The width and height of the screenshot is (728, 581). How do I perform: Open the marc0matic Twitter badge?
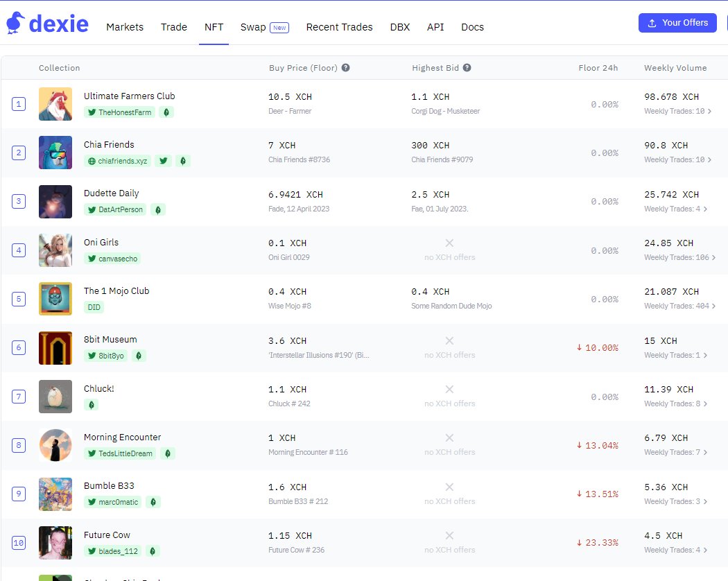(x=113, y=502)
